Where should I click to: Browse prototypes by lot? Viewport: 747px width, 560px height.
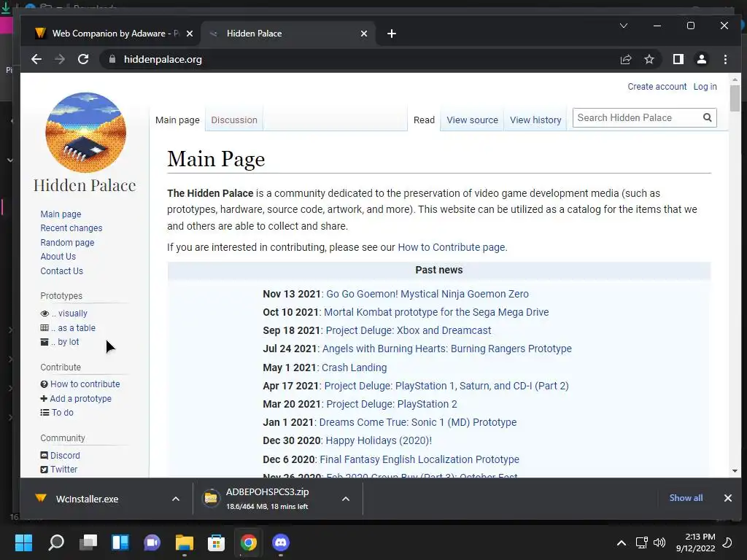pyautogui.click(x=65, y=342)
